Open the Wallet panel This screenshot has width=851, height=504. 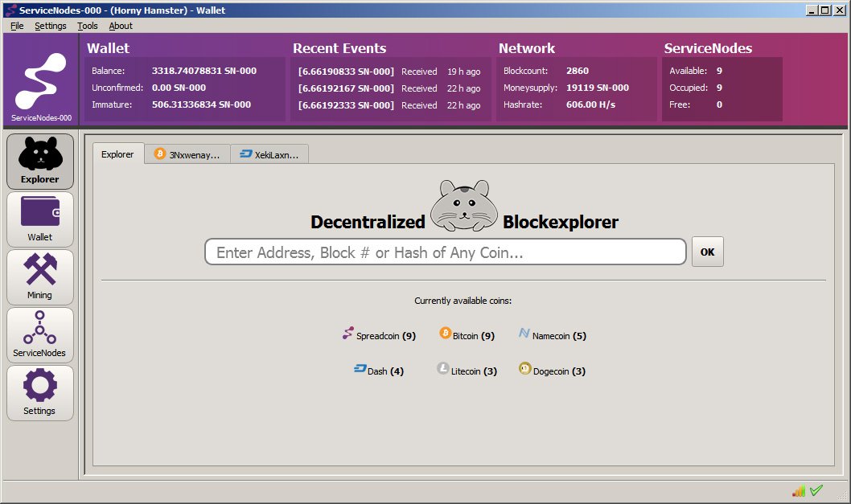39,219
